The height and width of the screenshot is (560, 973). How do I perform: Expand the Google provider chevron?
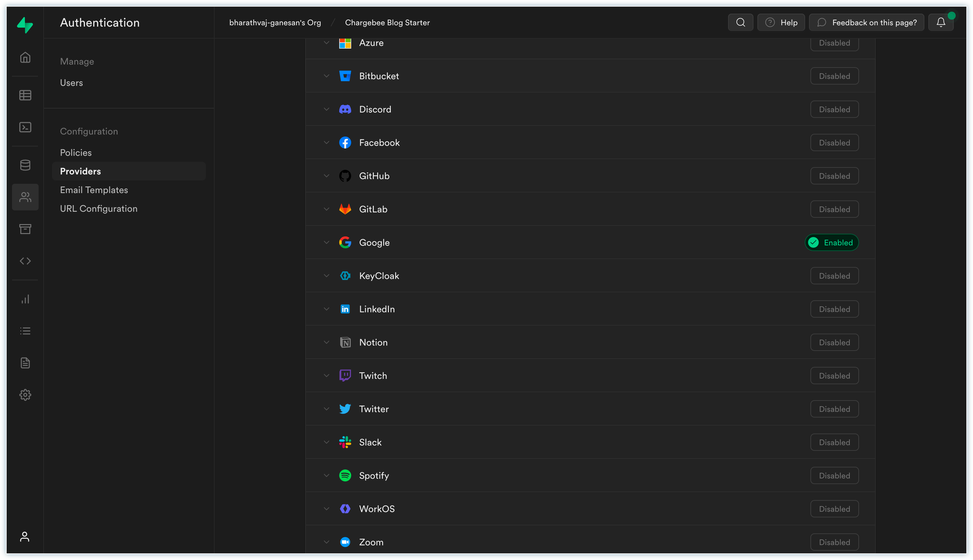[326, 242]
